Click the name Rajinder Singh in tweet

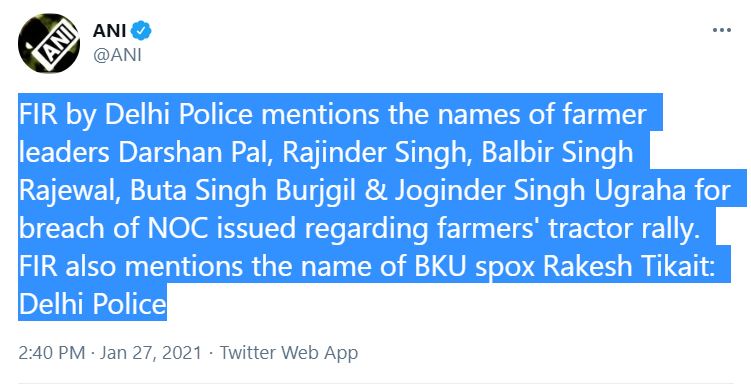pyautogui.click(x=375, y=153)
